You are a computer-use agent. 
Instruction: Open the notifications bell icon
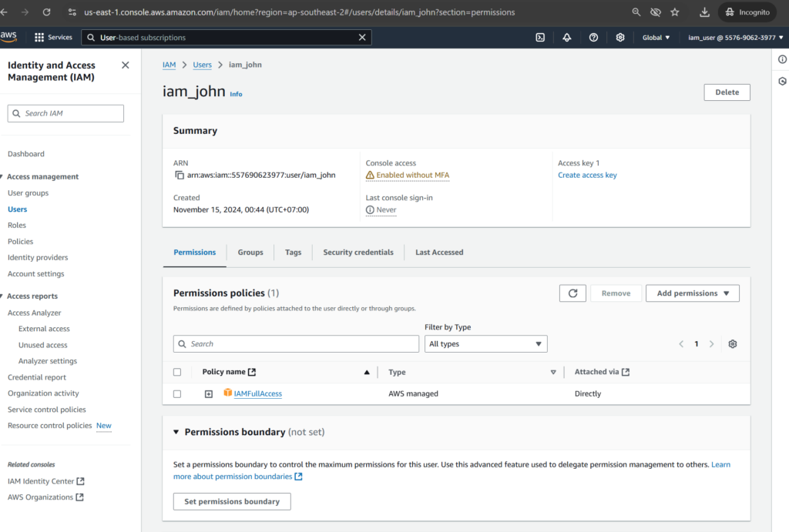coord(567,37)
